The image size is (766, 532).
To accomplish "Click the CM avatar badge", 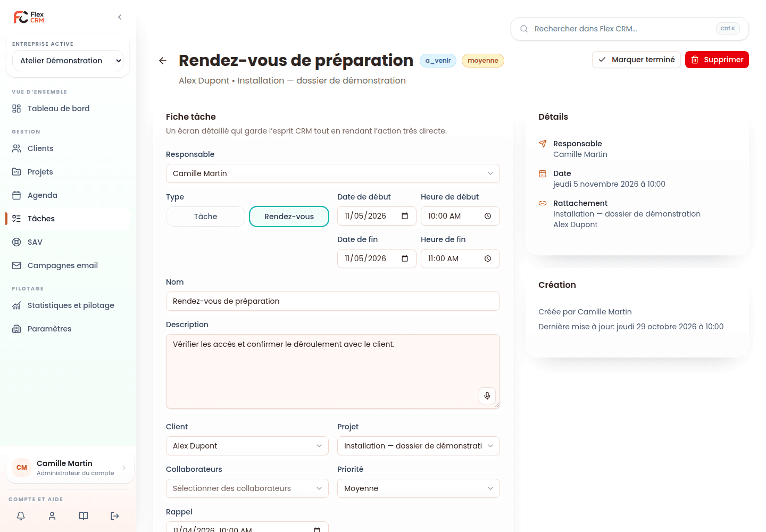I will pyautogui.click(x=22, y=468).
